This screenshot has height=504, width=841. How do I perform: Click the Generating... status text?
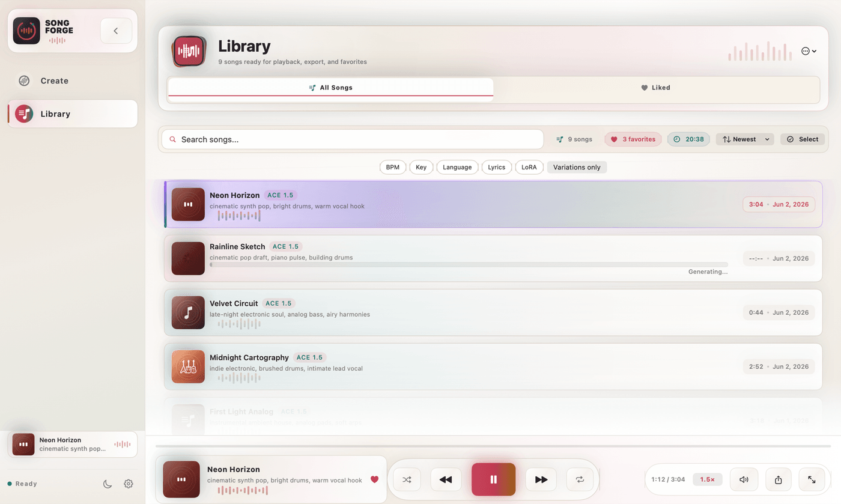708,272
